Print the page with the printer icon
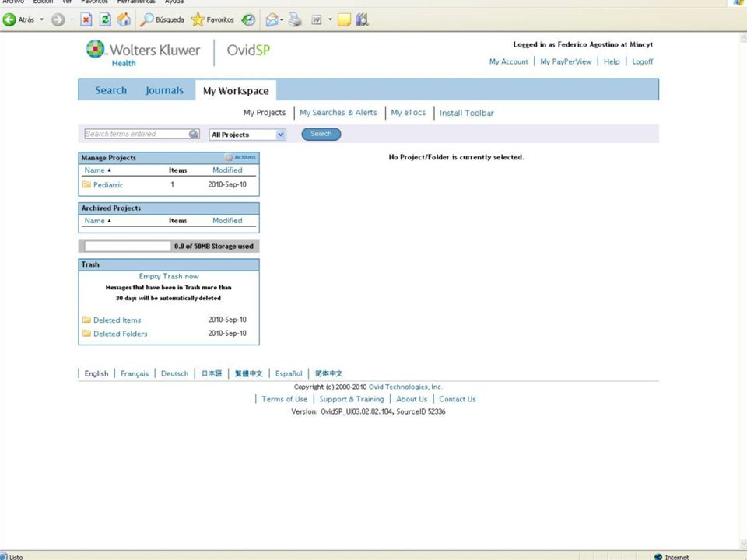The height and width of the screenshot is (560, 747). [296, 19]
